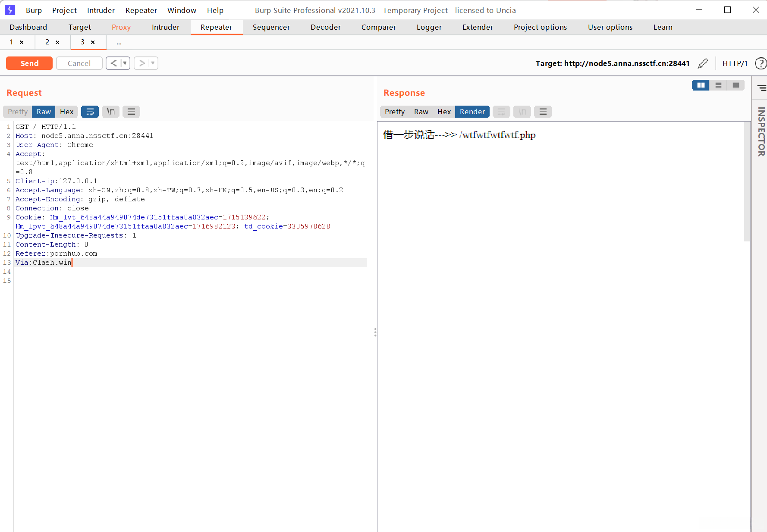Screen dimensions: 767x532
Task: Open the Intruder menu in menu bar
Action: point(101,10)
